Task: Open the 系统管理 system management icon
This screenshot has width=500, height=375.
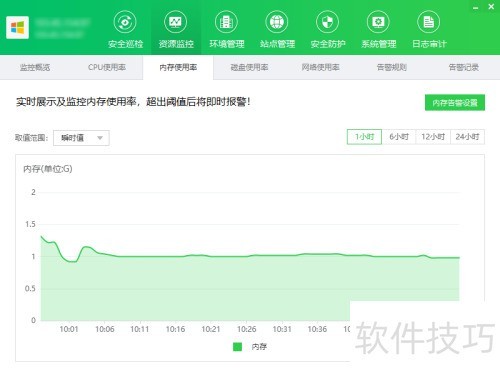Action: 378,22
